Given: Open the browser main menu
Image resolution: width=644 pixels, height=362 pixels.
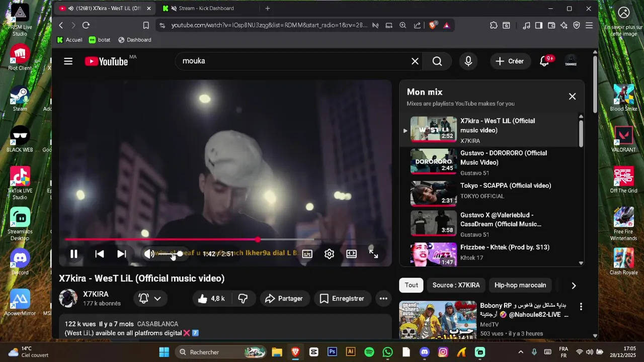Looking at the screenshot, I should tap(589, 25).
